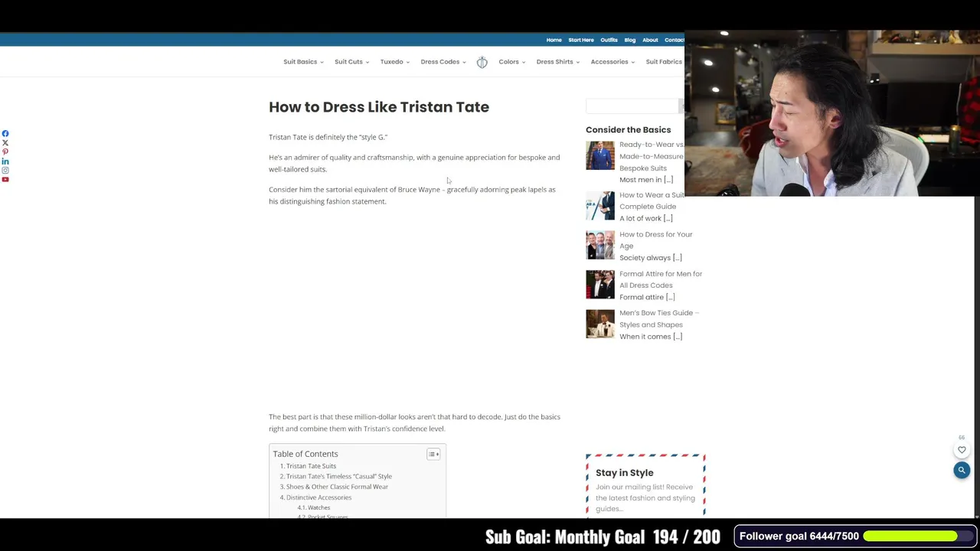Click the Formal Attire article thumbnail
980x551 pixels.
pos(600,285)
